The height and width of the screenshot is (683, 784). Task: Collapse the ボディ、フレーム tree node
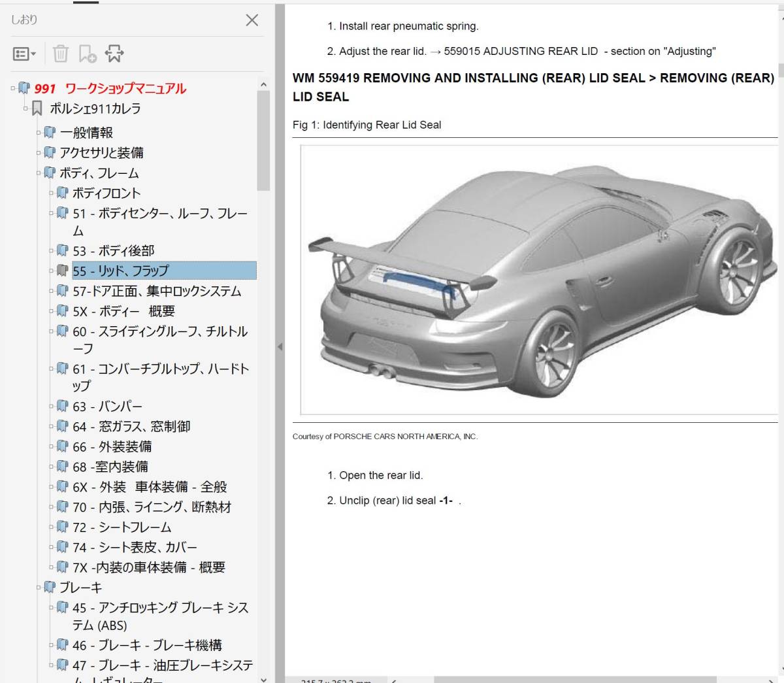tap(39, 173)
